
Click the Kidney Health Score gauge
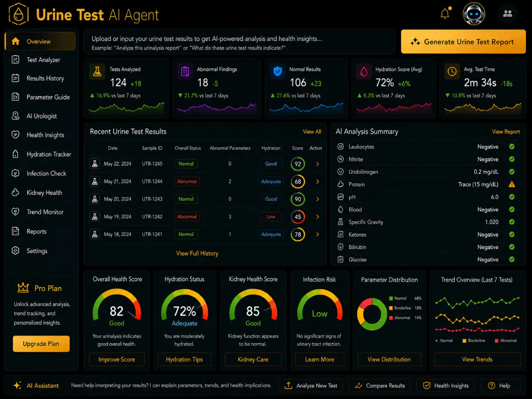(x=253, y=307)
